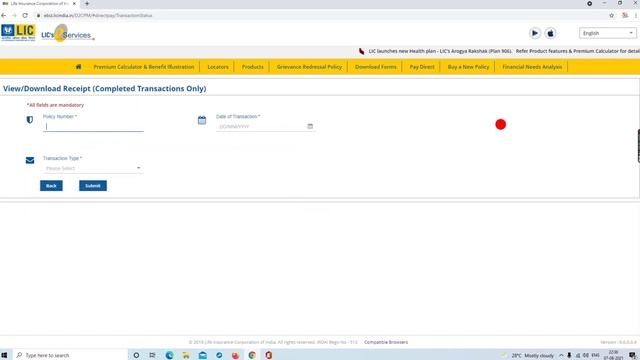Open Buy a New Policy menu item
640x360 pixels.
coord(468,67)
